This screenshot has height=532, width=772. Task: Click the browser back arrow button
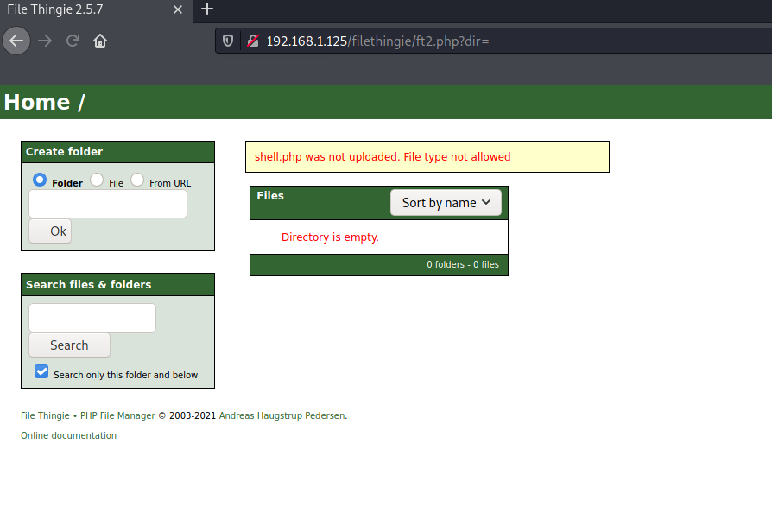click(x=16, y=41)
